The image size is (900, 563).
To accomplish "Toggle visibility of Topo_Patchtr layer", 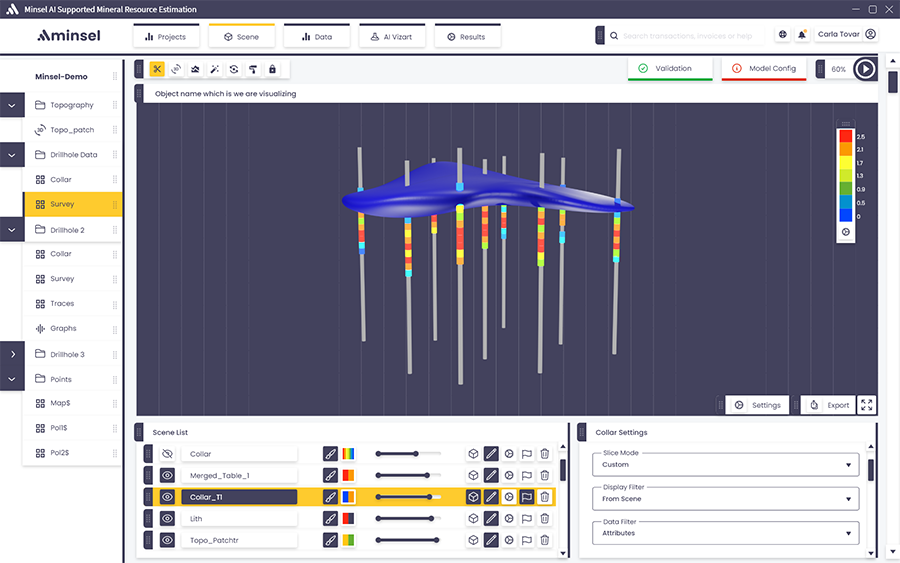I will point(167,541).
